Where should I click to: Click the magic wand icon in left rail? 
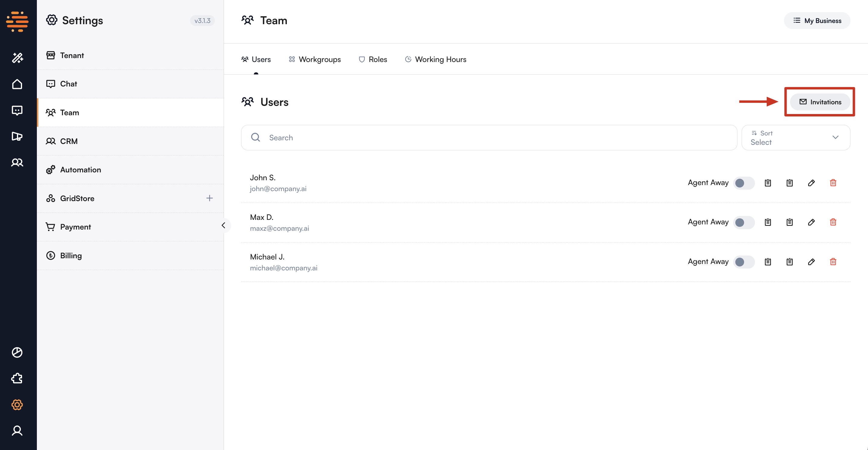click(17, 58)
